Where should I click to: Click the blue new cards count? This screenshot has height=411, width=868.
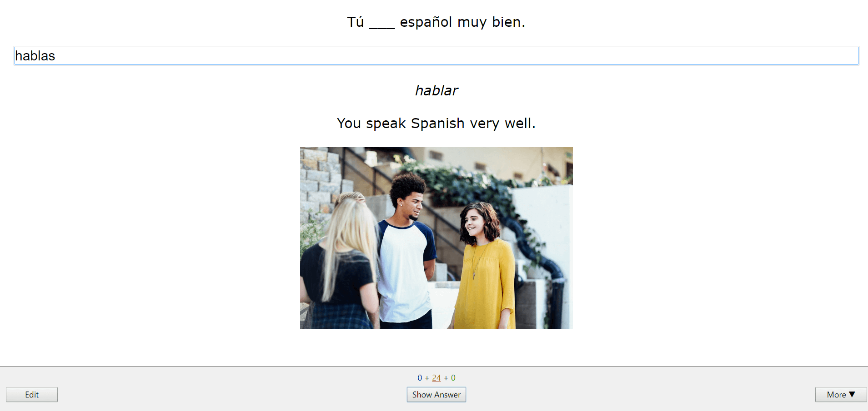point(420,378)
